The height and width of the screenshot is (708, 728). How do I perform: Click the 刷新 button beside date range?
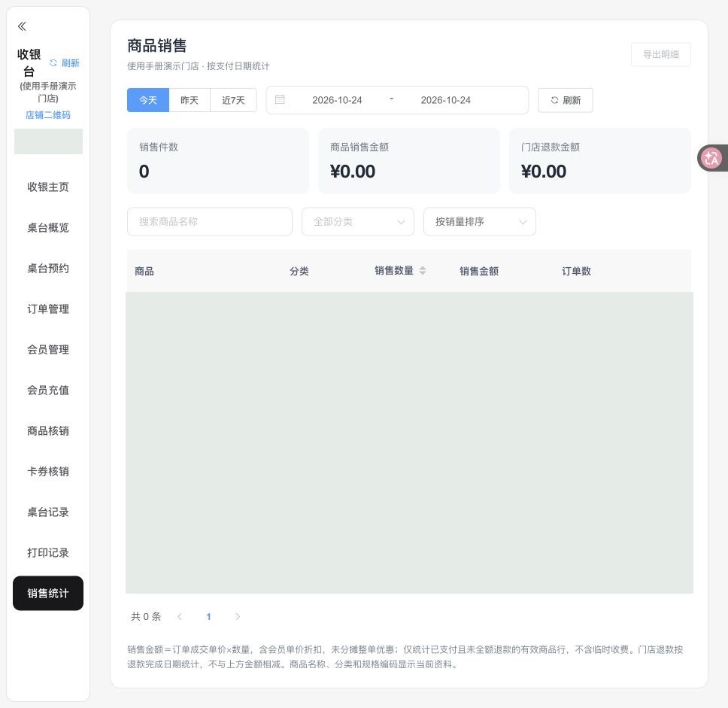pyautogui.click(x=566, y=100)
